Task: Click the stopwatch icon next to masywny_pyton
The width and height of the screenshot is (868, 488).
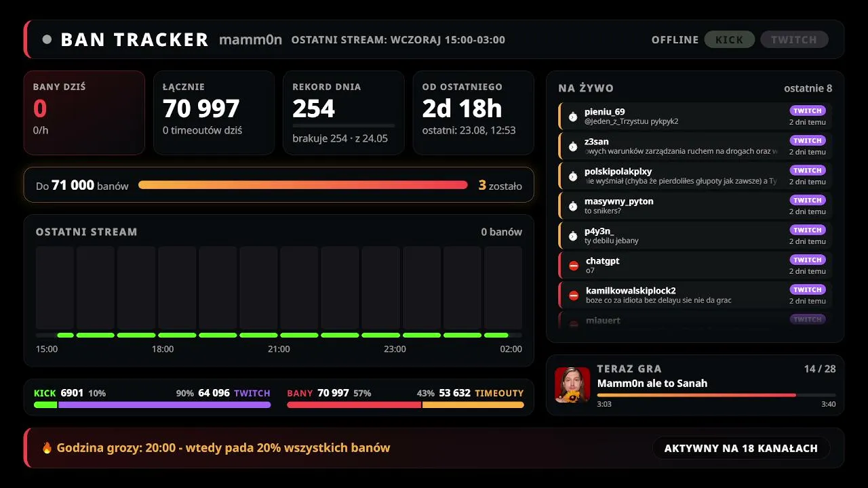Action: [x=573, y=206]
